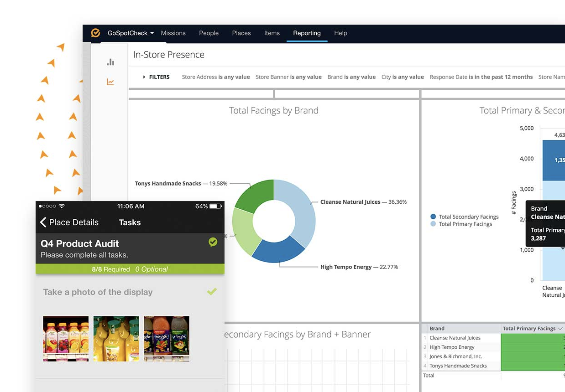The image size is (565, 392).
Task: Open the Places section
Action: click(x=241, y=33)
